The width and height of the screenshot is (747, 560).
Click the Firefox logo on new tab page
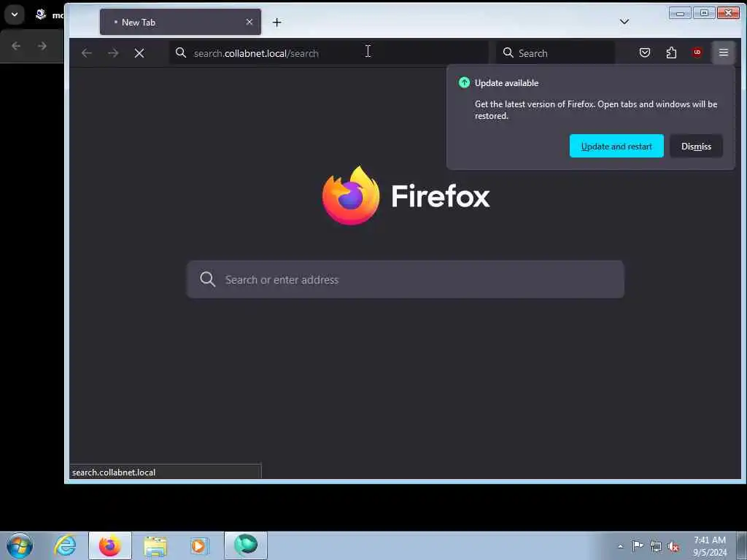click(x=351, y=195)
